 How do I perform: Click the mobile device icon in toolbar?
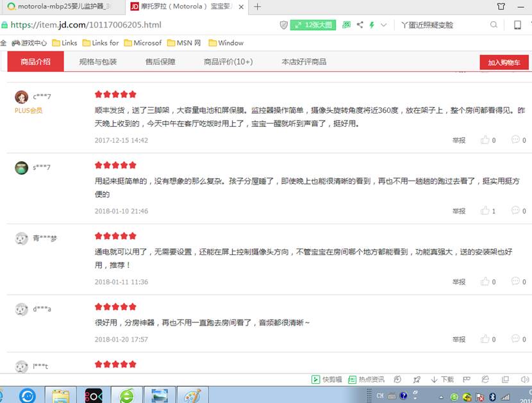click(517, 25)
